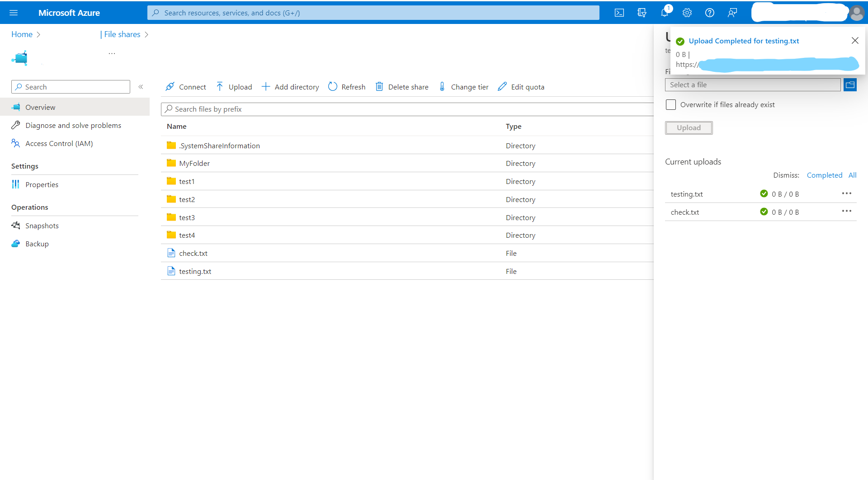Dismiss completed uploads
Viewport: 868px width, 480px height.
click(824, 175)
